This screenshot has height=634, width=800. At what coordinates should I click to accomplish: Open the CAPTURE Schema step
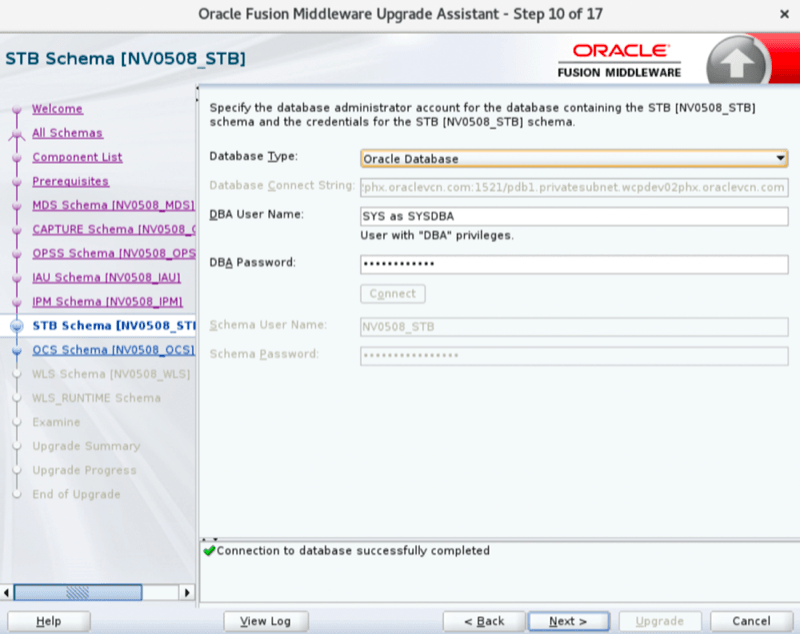[114, 229]
